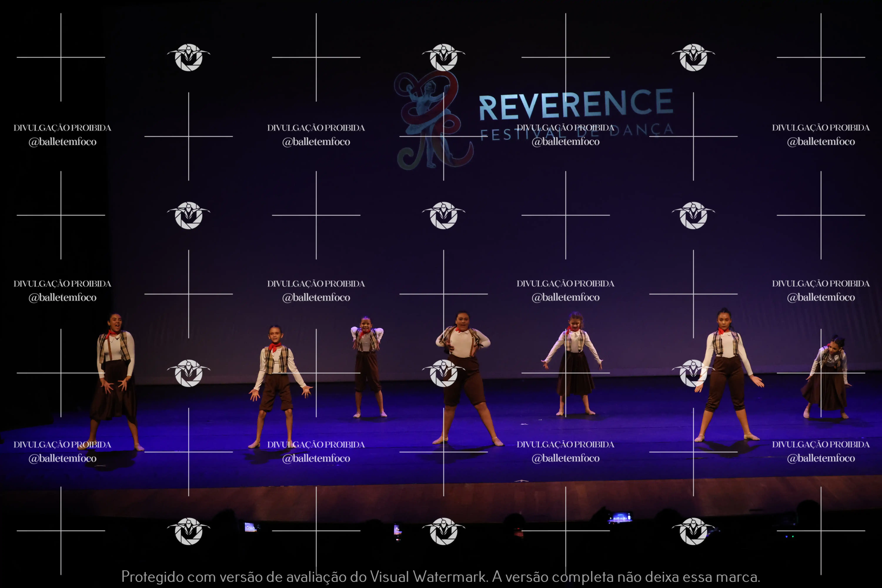Click the shutter watermark overlapping the center dancer

coord(444,373)
